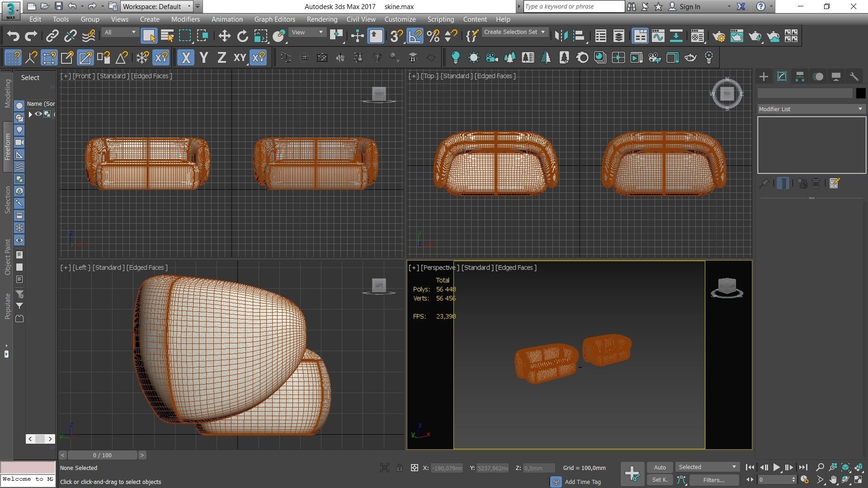The height and width of the screenshot is (488, 868).
Task: Click the search keyword input field
Action: (574, 6)
